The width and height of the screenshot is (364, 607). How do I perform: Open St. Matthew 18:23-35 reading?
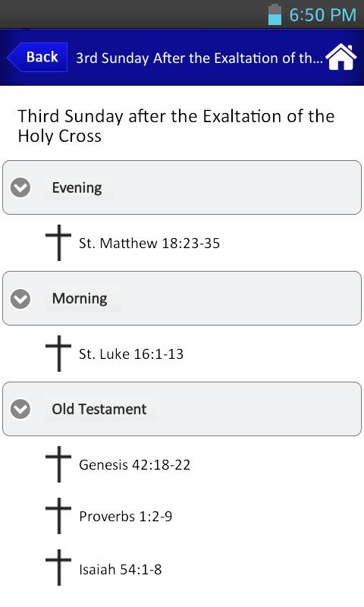[x=149, y=244]
